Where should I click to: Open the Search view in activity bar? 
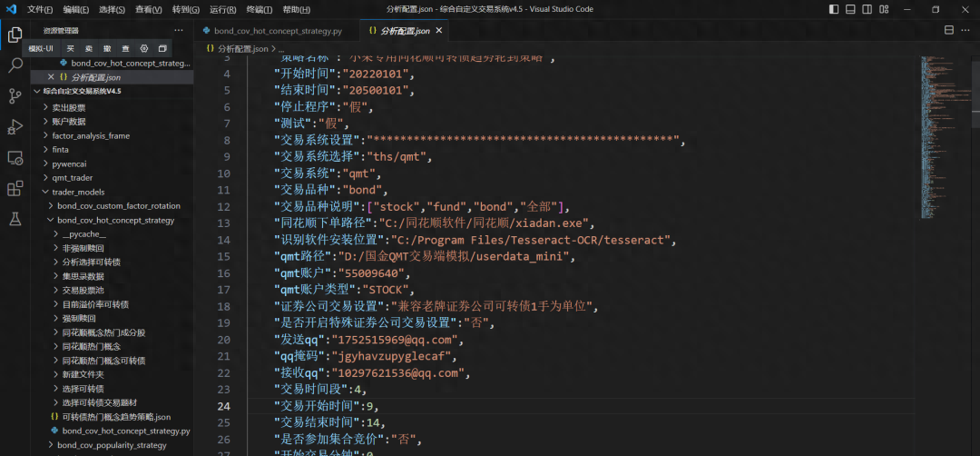pyautogui.click(x=15, y=65)
